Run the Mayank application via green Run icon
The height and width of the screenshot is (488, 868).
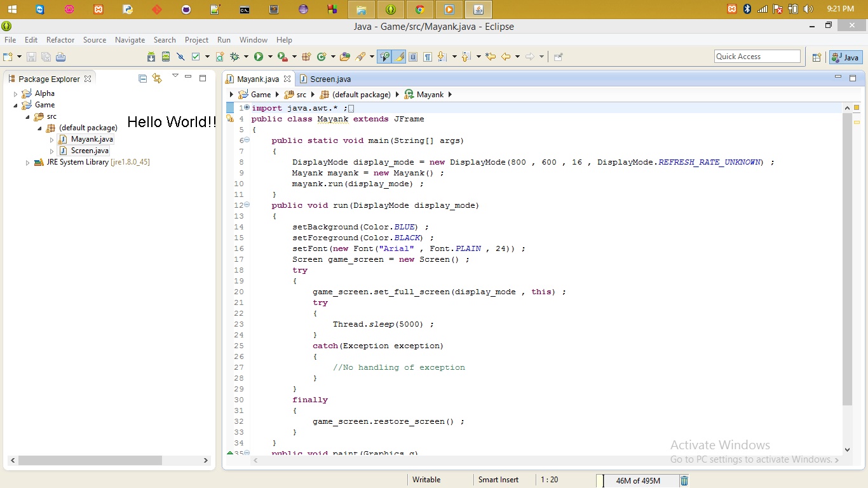point(259,57)
